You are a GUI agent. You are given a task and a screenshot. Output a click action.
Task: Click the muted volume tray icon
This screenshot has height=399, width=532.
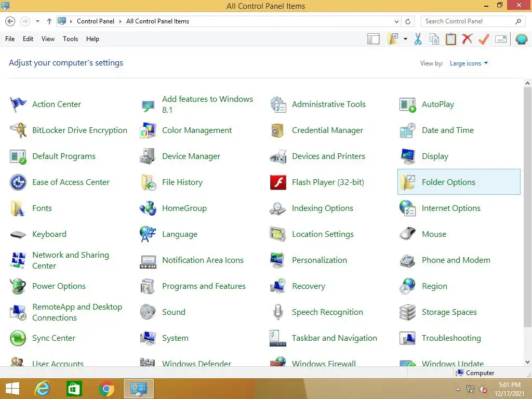click(483, 389)
